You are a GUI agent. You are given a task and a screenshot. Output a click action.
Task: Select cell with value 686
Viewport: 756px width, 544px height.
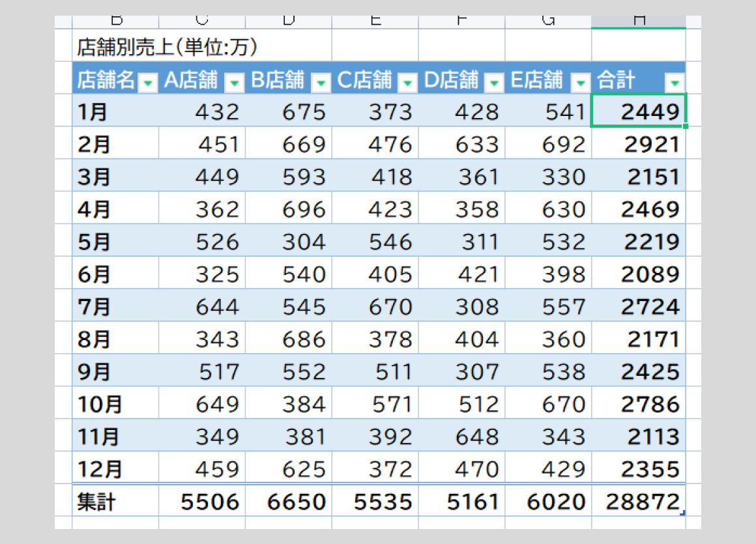(x=288, y=338)
